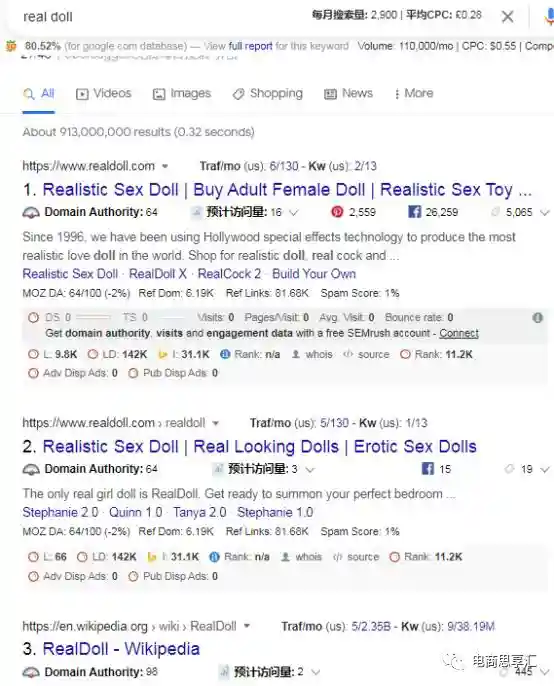Click into the real doll search field

click(162, 17)
